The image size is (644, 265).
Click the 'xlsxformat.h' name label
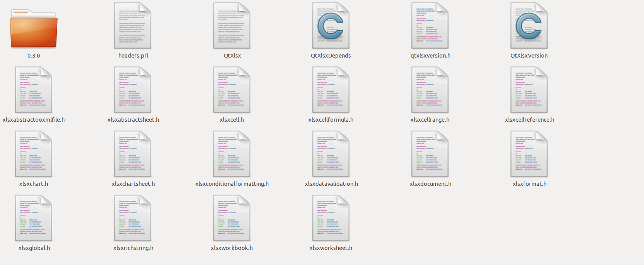click(x=529, y=184)
